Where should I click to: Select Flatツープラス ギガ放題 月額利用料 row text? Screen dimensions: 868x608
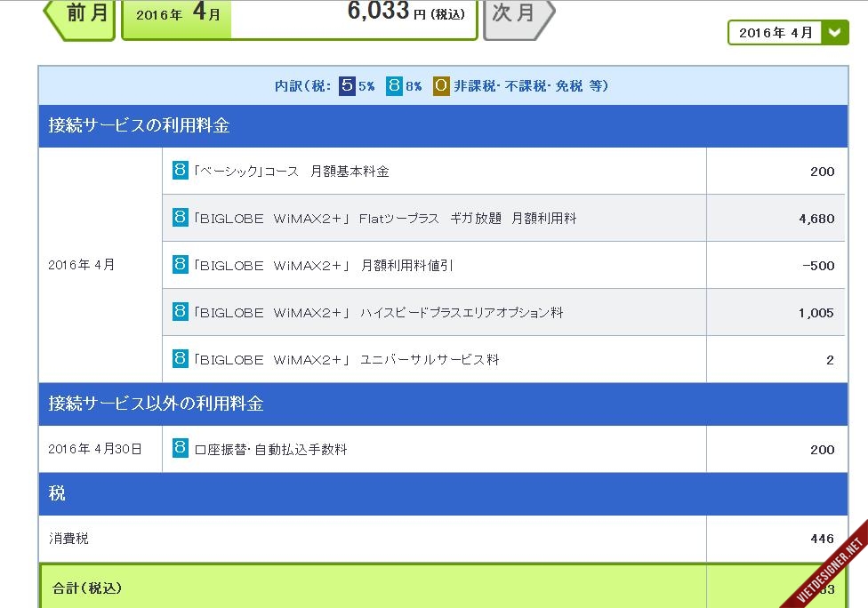[x=385, y=219]
